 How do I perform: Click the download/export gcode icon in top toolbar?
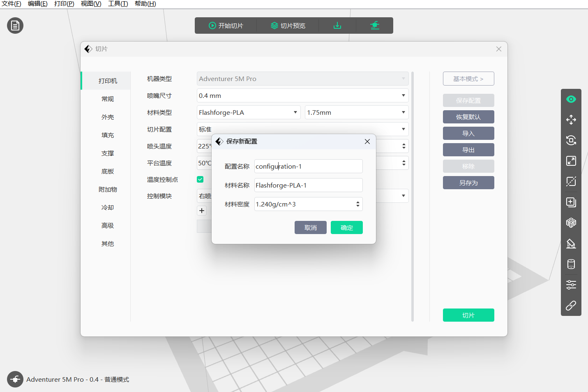(x=337, y=26)
